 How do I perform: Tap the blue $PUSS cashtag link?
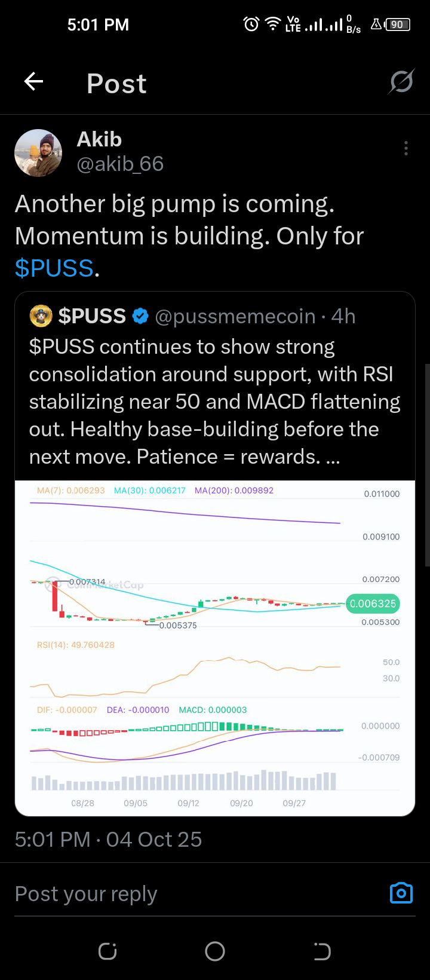(x=54, y=268)
